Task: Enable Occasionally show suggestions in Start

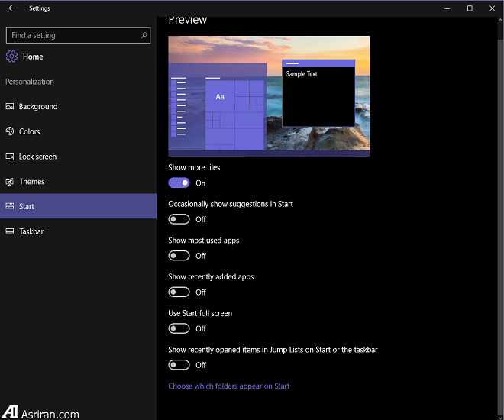Action: pos(179,219)
